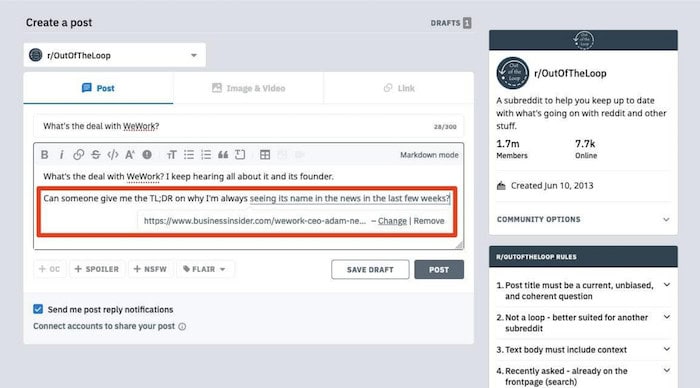This screenshot has width=700, height=388.
Task: Apply superscript formatting
Action: point(130,155)
